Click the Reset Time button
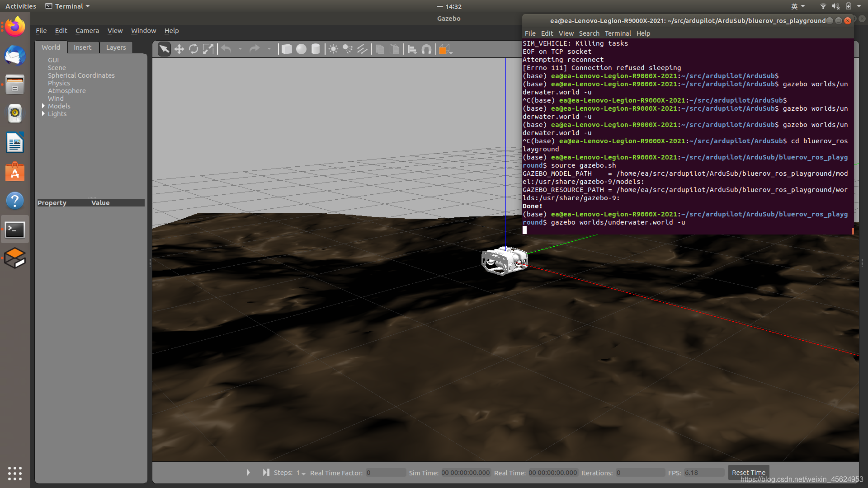 pos(748,473)
